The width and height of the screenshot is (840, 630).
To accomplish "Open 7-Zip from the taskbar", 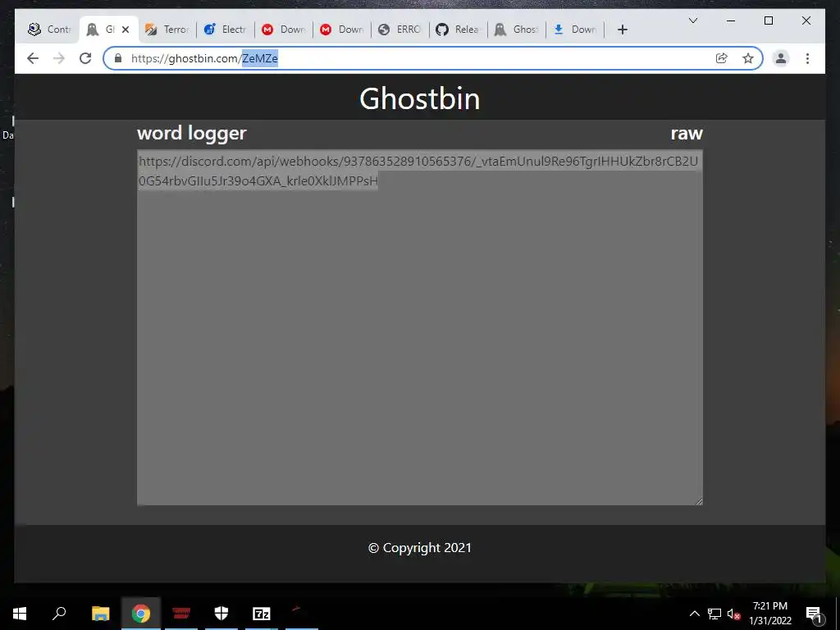I will point(262,614).
